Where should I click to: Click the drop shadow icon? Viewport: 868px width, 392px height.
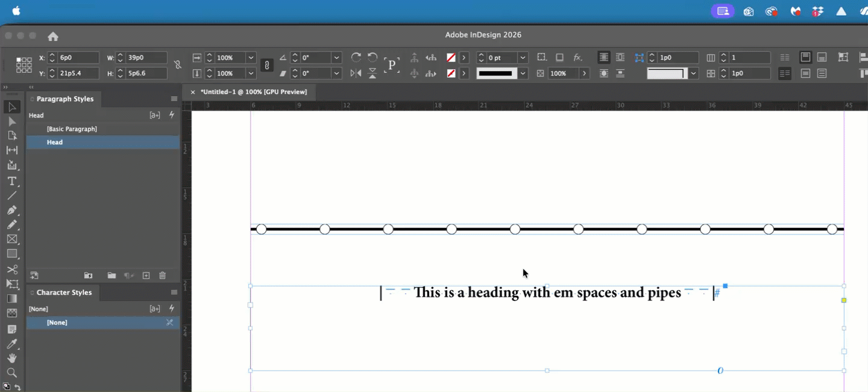[x=559, y=57]
